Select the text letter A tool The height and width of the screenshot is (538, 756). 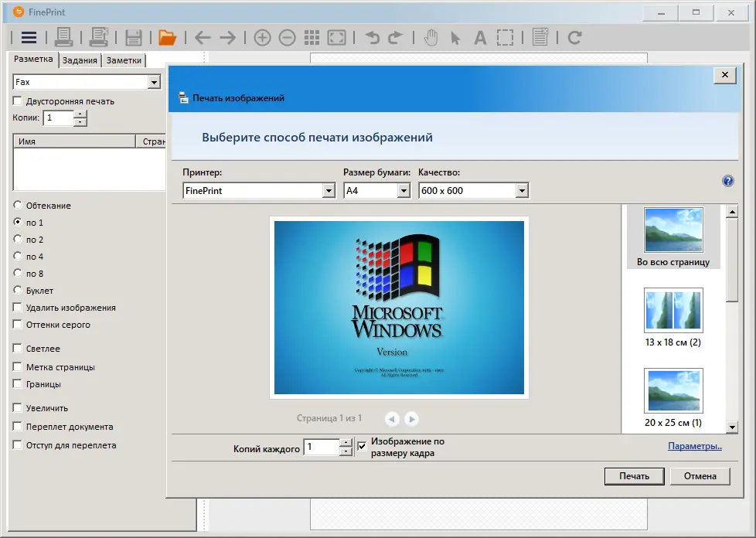tap(480, 38)
